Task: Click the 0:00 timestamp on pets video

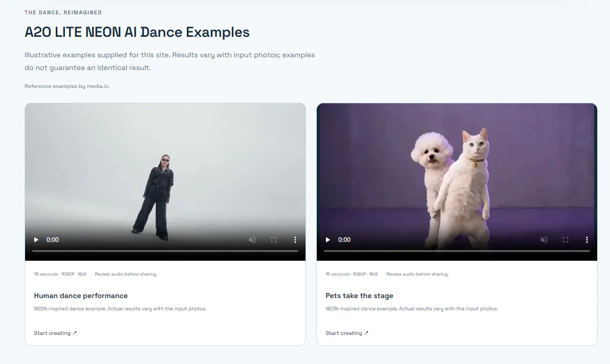Action: (344, 240)
